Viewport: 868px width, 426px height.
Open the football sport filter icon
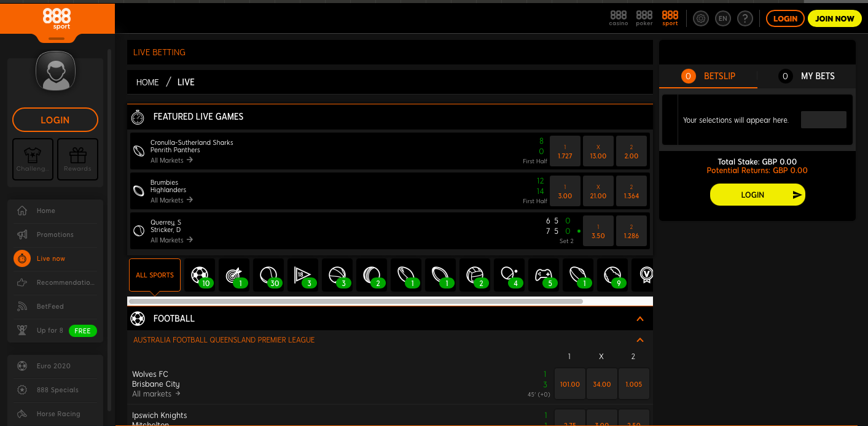(200, 275)
